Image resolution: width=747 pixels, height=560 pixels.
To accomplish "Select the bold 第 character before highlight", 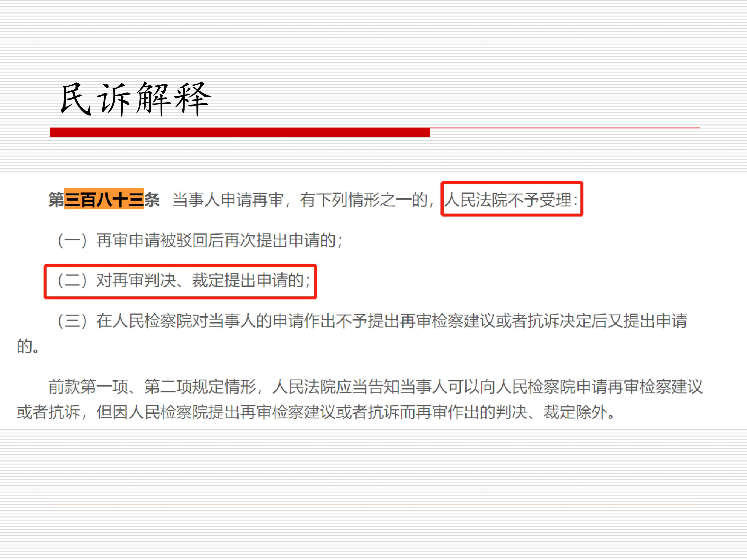I will tap(56, 199).
